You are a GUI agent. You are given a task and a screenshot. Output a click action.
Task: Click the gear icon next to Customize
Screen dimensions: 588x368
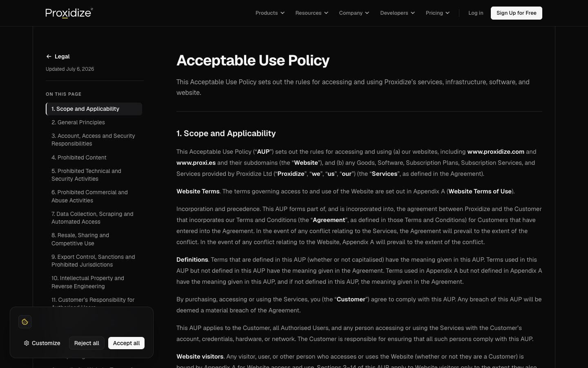pyautogui.click(x=27, y=343)
